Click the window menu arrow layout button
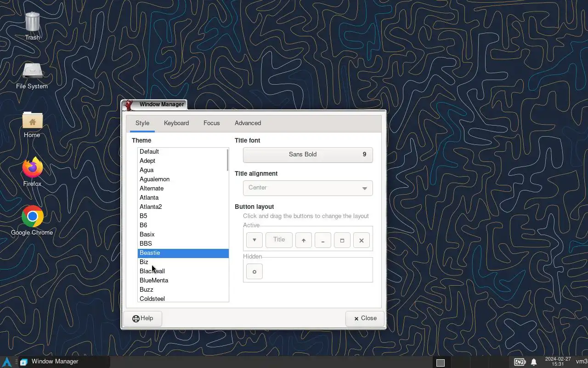The width and height of the screenshot is (588, 368). point(254,240)
